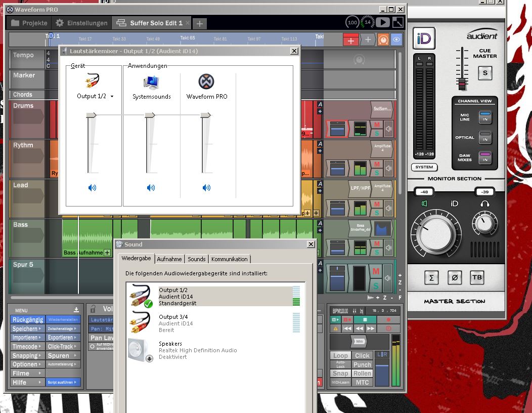This screenshot has width=532, height=413.
Task: Click audient mono sum Σ button
Action: pyautogui.click(x=431, y=277)
